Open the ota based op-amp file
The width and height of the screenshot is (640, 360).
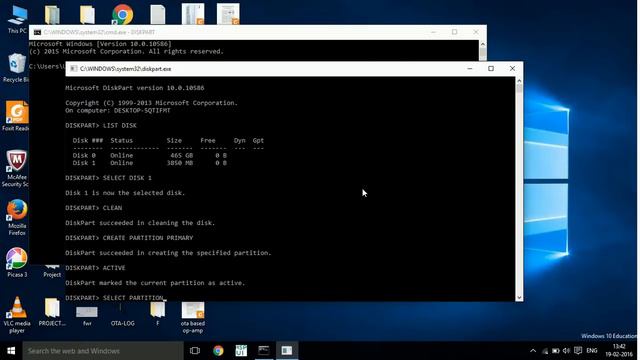193,318
